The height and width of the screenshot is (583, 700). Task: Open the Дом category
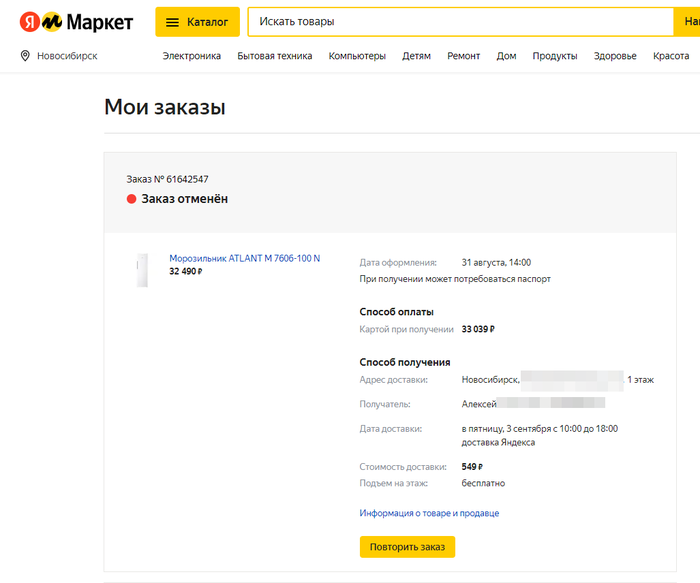(506, 56)
